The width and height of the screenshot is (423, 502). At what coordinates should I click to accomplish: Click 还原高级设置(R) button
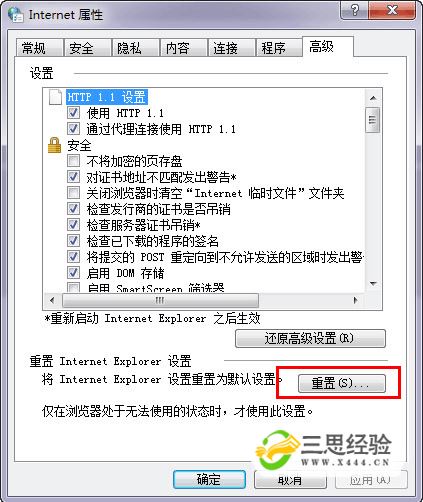(x=310, y=338)
